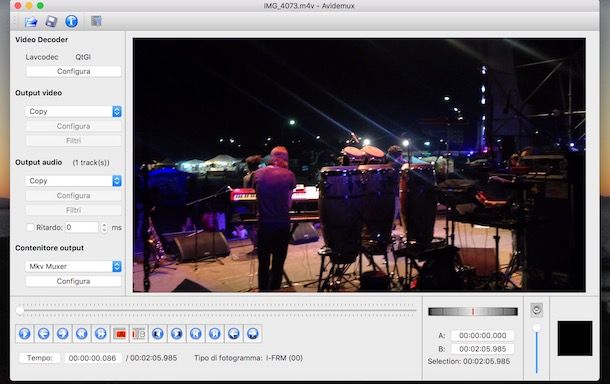610x384 pixels.
Task: Go to the last frame
Action: coord(215,334)
